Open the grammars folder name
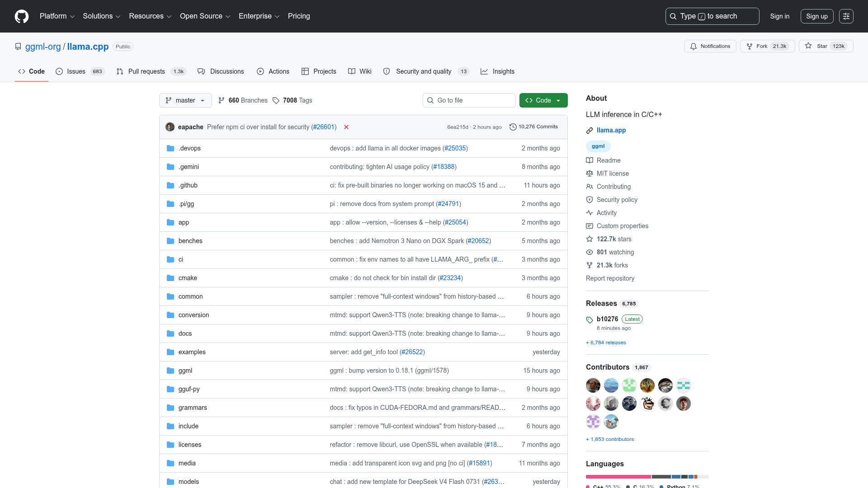868x488 pixels. pyautogui.click(x=193, y=408)
